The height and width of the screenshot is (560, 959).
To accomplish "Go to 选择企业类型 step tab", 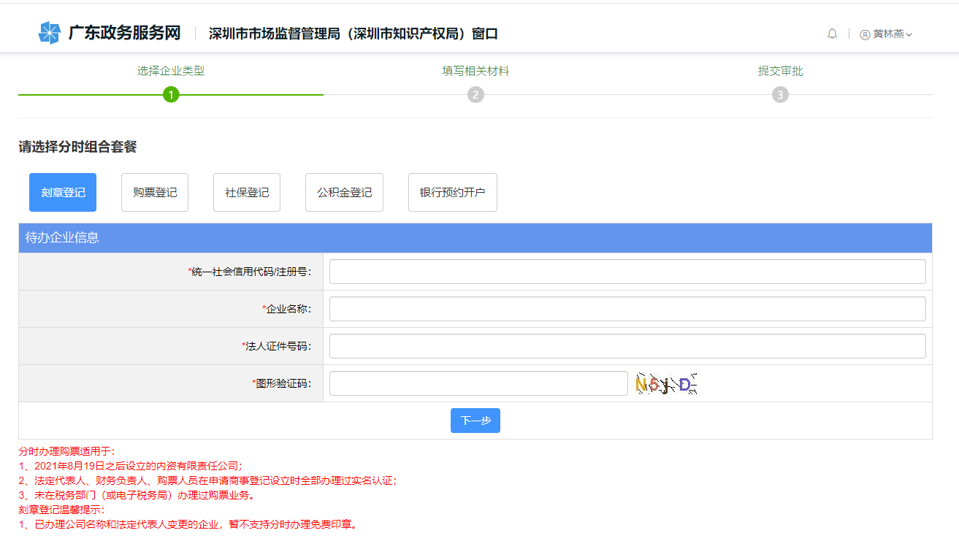I will tap(171, 71).
